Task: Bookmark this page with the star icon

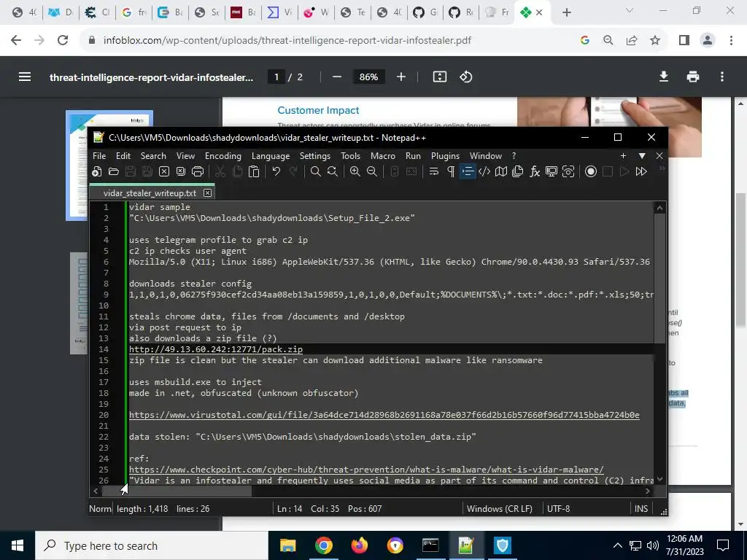Action: pyautogui.click(x=655, y=41)
